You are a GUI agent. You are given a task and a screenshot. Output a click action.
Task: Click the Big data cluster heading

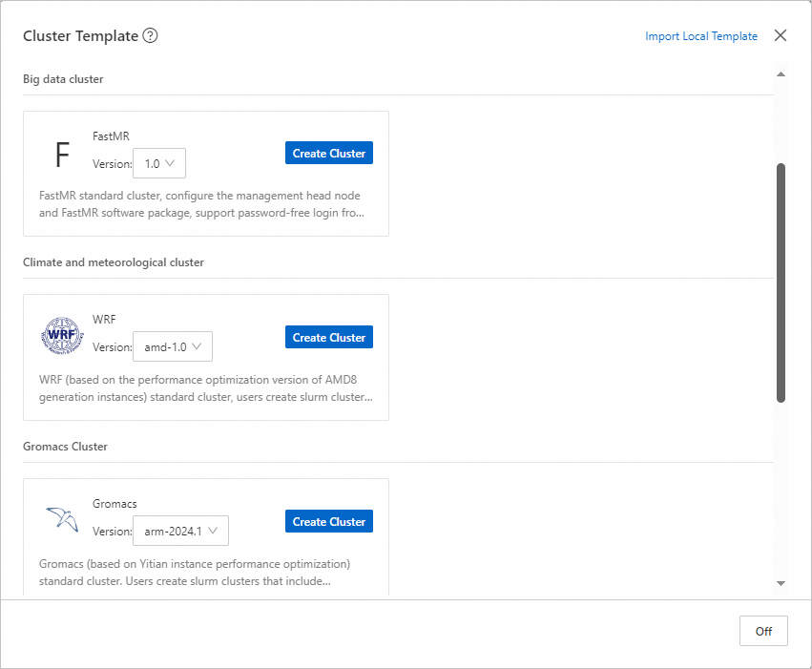point(63,79)
